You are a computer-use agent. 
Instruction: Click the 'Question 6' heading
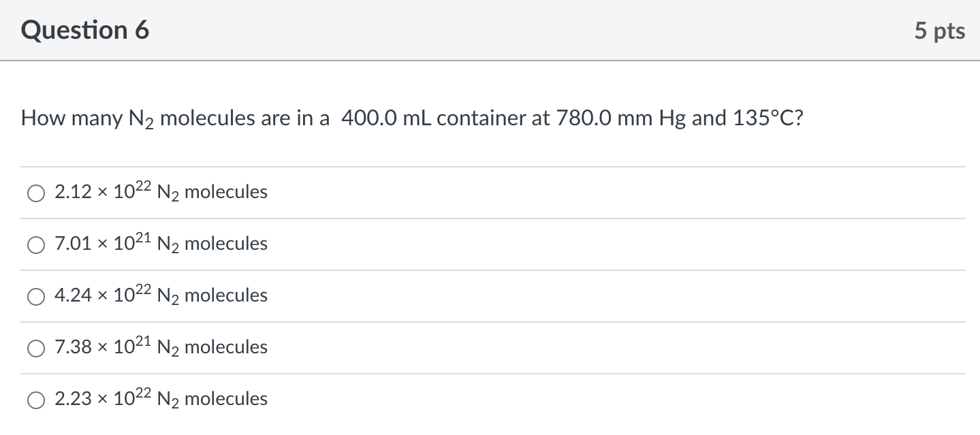(85, 31)
